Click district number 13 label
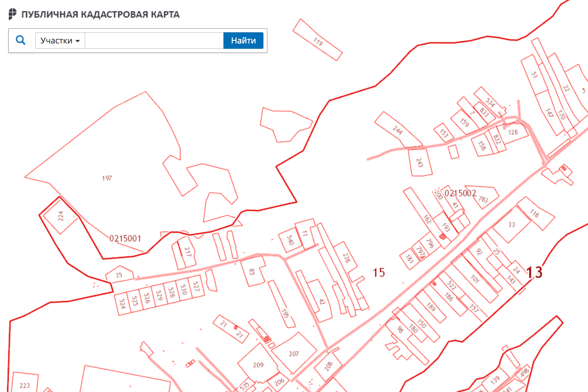 tap(534, 272)
